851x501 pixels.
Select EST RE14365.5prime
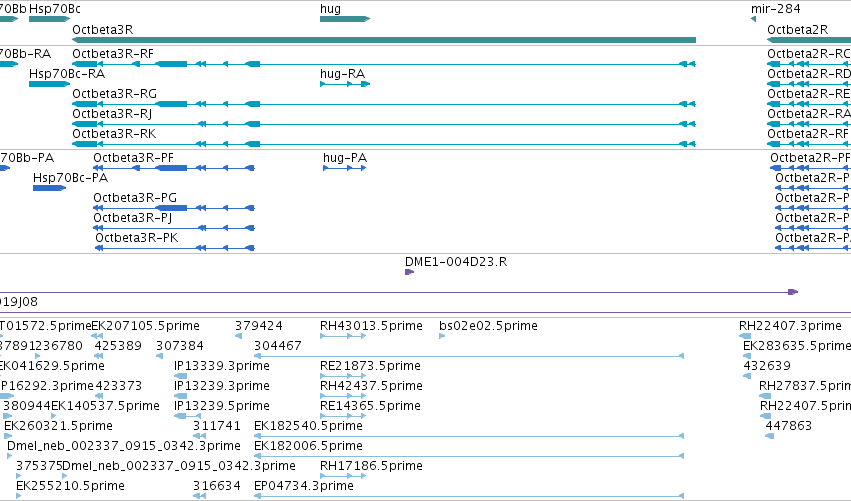tap(370, 406)
